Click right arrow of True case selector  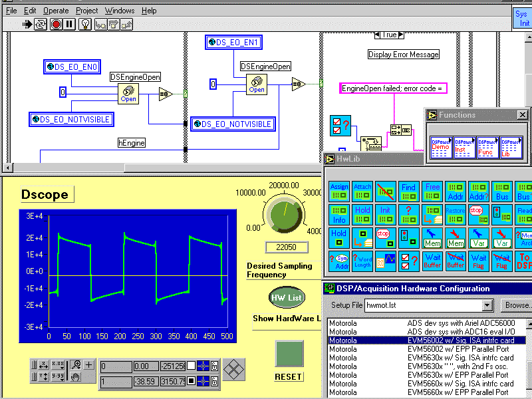401,35
